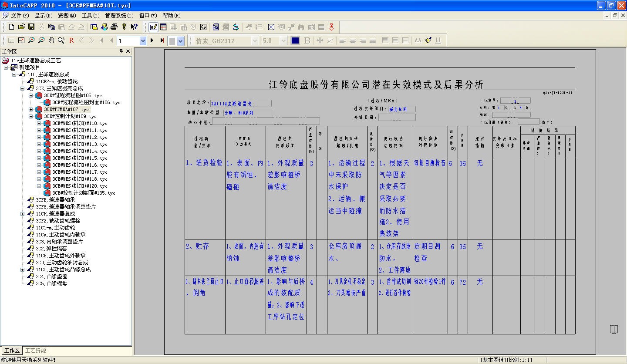Viewport: 627px width, 364px height.
Task: Click the gray fill color swatch
Action: tap(172, 40)
